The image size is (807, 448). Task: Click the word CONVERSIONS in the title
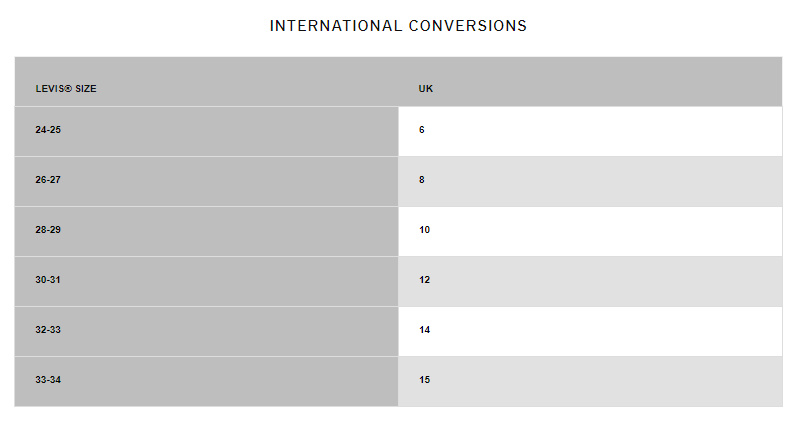coord(468,26)
